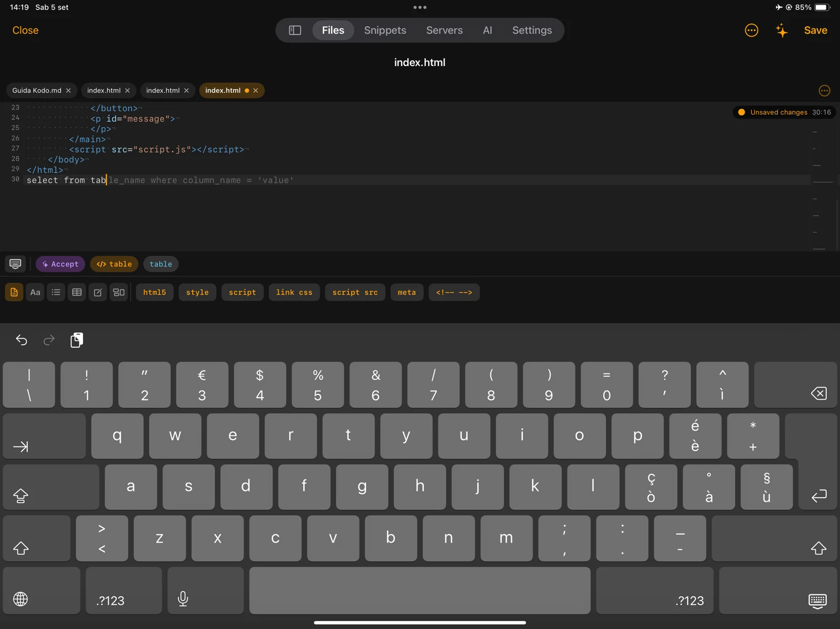
Task: Tap the AI sparkle icon
Action: 782,30
